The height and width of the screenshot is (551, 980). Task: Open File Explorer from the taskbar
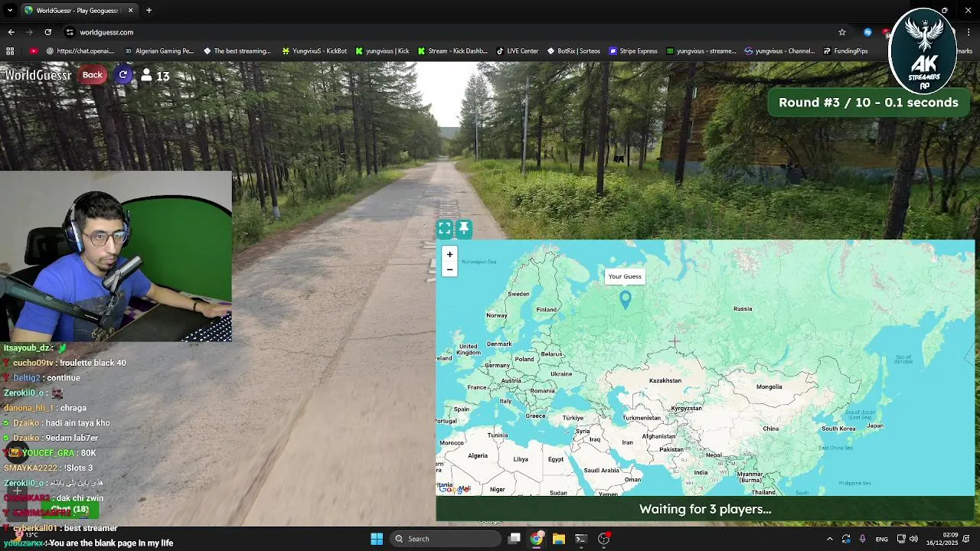tap(559, 539)
